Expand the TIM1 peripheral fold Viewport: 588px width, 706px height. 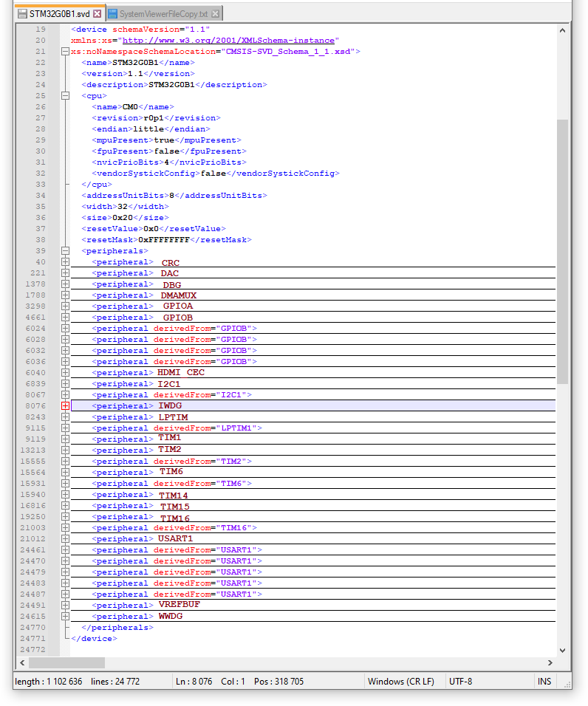65,439
